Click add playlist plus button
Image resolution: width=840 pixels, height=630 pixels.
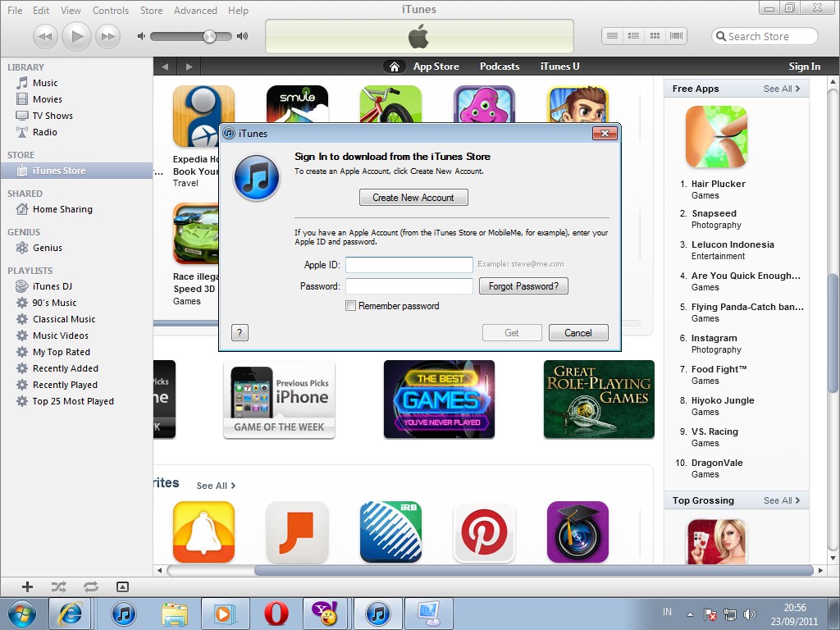tap(27, 587)
